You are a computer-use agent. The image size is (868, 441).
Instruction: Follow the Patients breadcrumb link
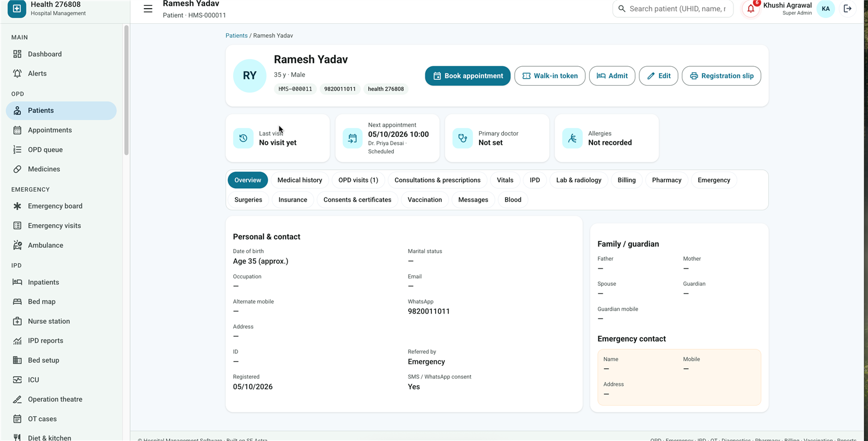pyautogui.click(x=237, y=36)
